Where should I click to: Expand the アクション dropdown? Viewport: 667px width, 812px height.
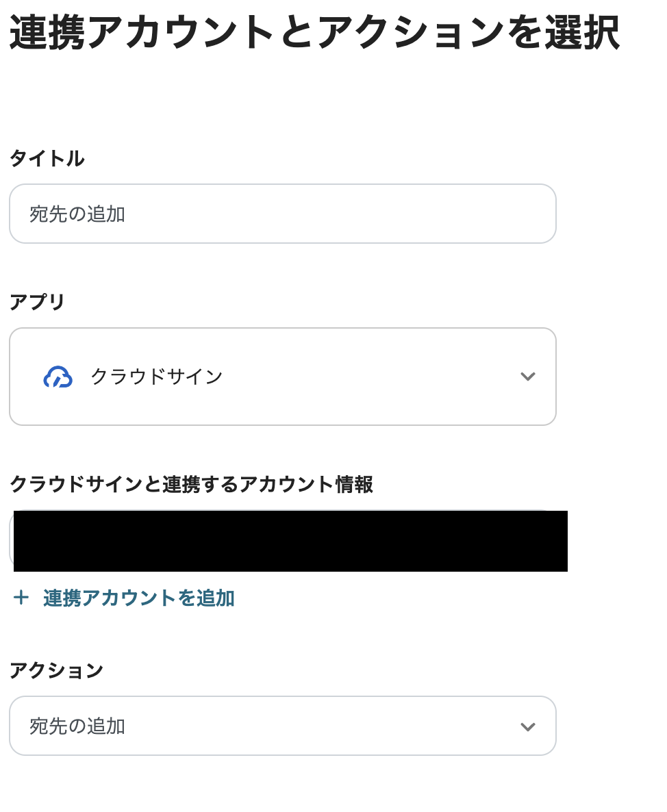coord(527,726)
